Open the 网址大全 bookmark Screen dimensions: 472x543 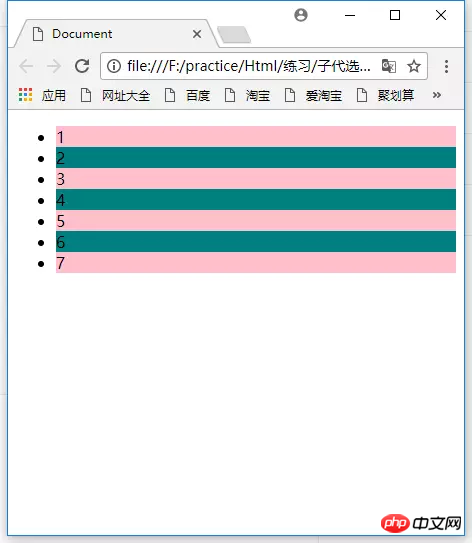pyautogui.click(x=115, y=95)
